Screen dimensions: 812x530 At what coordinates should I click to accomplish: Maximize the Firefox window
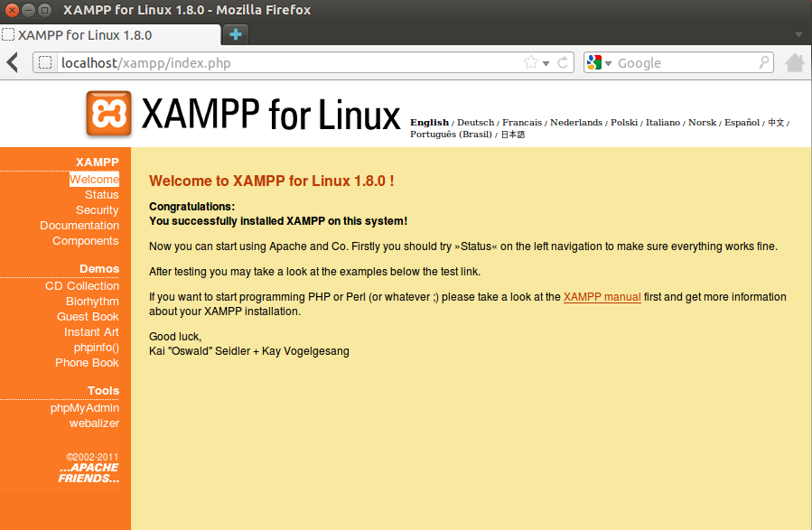tap(45, 10)
